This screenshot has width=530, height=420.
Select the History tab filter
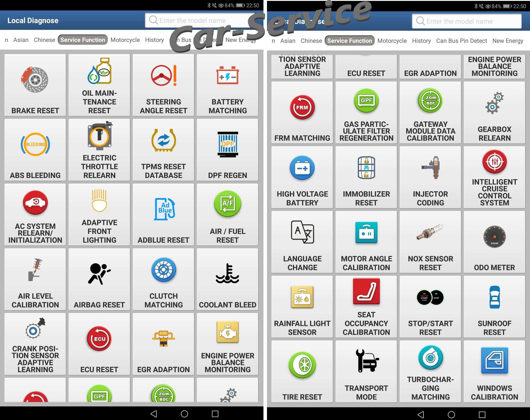[x=154, y=41]
